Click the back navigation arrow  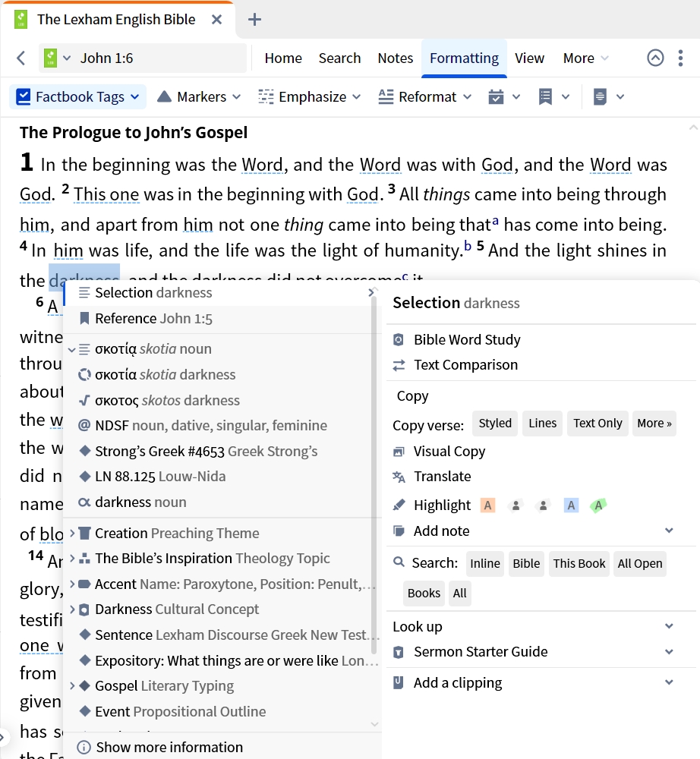pos(20,58)
